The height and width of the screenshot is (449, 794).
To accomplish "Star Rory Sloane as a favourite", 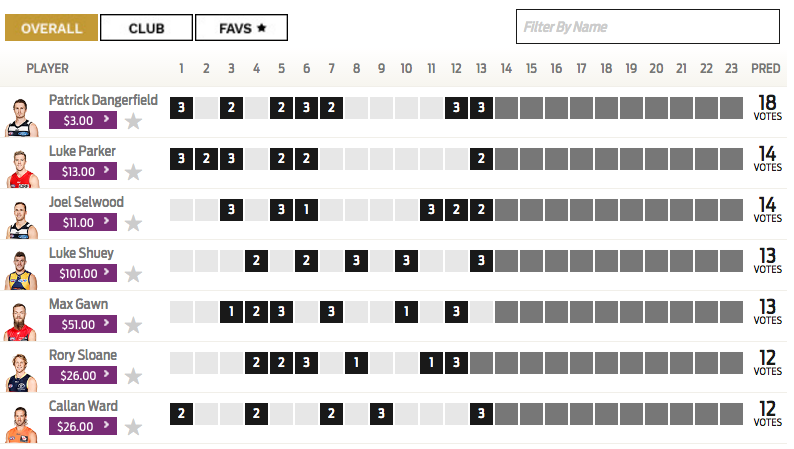I will [x=133, y=376].
